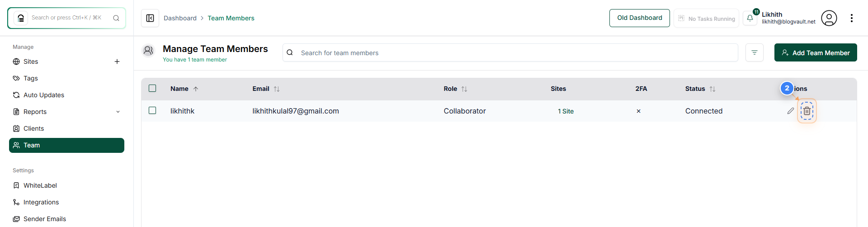
Task: Focus the global search Ctrl+K field
Action: click(66, 18)
